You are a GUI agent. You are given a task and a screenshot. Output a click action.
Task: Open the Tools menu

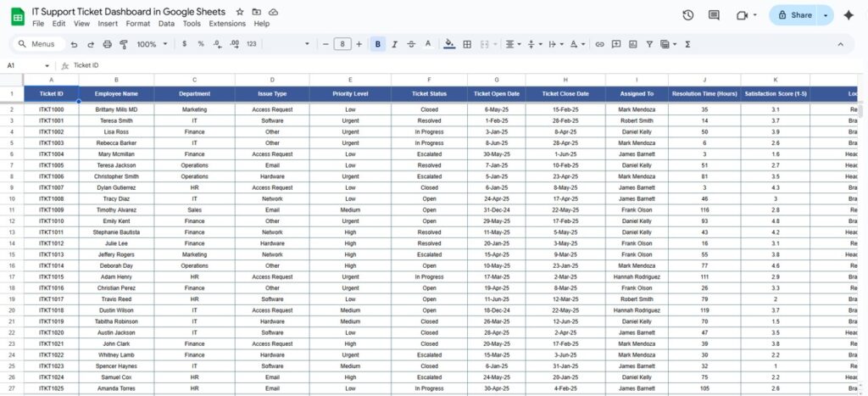[x=192, y=24]
